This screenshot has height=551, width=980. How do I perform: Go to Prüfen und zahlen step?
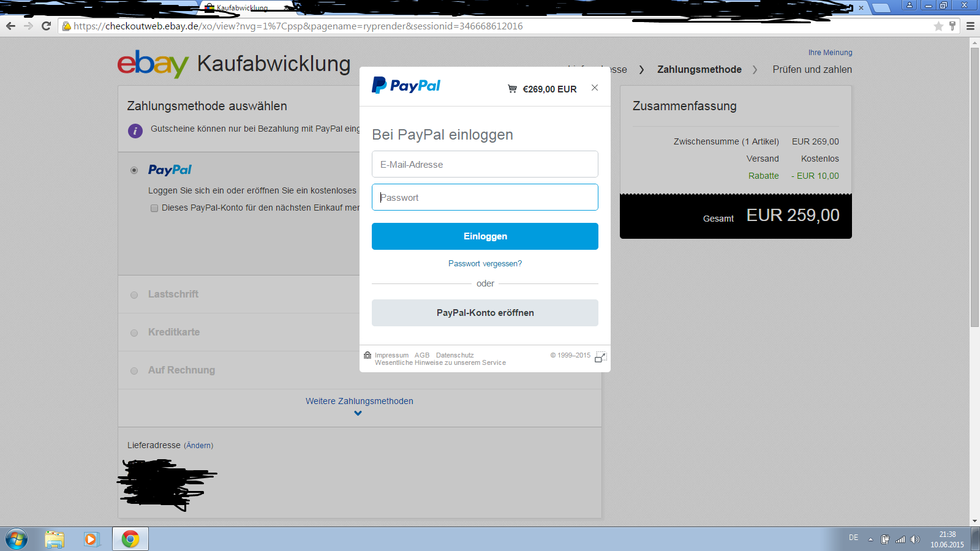[812, 69]
